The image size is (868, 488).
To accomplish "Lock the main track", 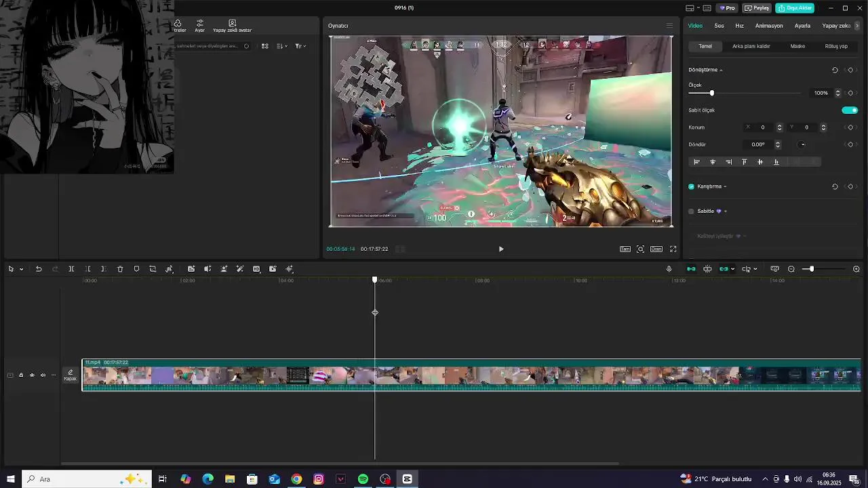I will pos(21,375).
